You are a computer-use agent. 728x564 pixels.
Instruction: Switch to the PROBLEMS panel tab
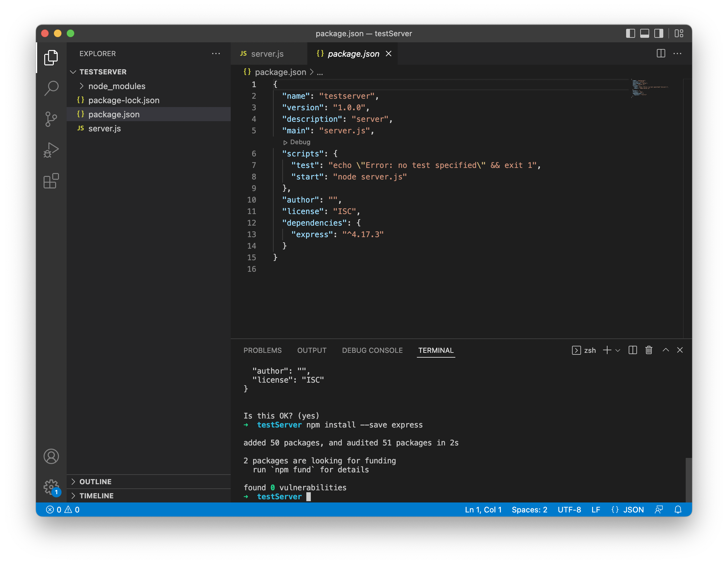click(x=262, y=350)
